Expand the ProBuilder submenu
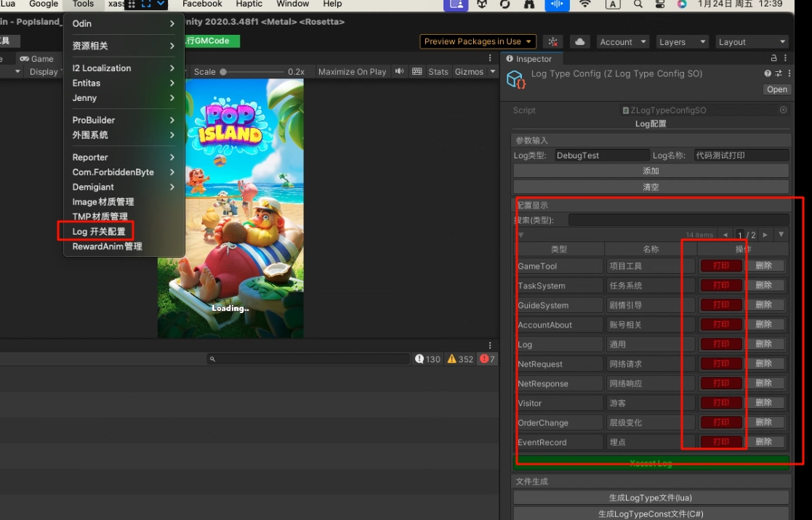 click(x=124, y=120)
